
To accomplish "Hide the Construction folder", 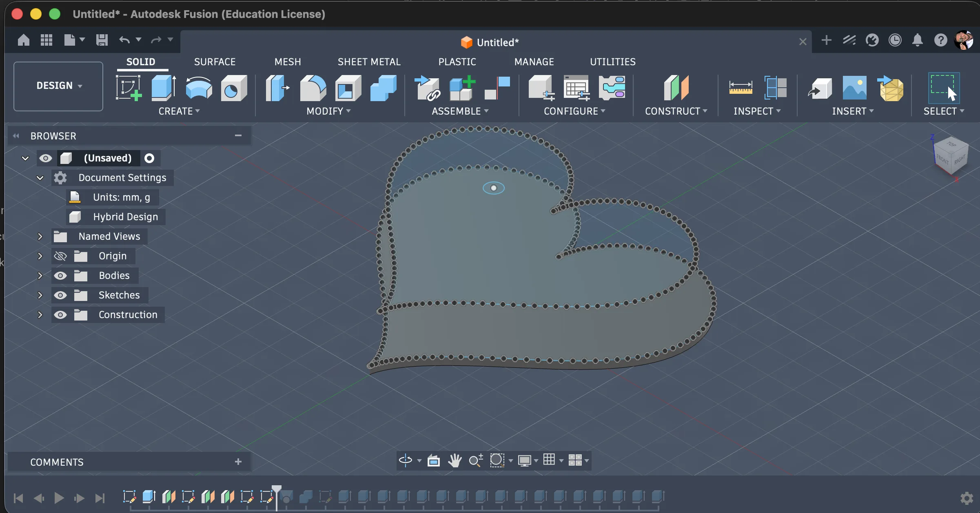I will tap(60, 315).
